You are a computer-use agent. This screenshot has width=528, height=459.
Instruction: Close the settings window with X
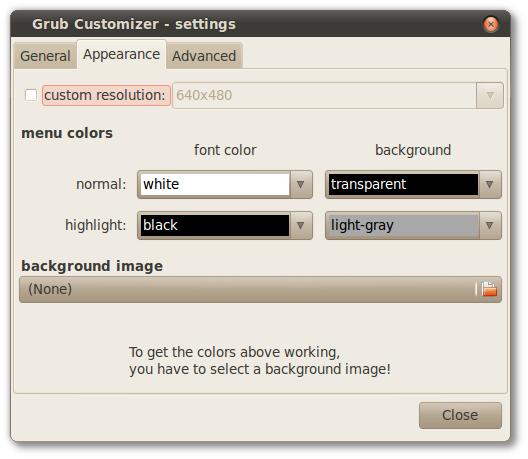coord(491,24)
